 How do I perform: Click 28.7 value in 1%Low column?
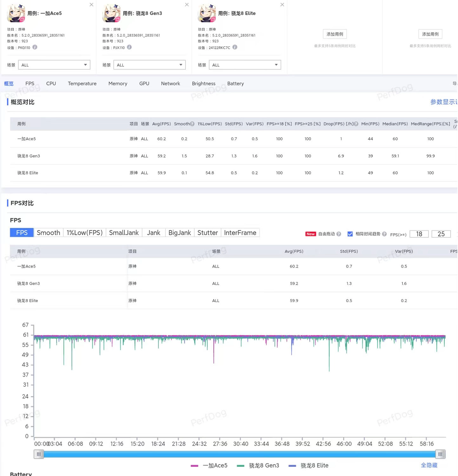pos(210,156)
